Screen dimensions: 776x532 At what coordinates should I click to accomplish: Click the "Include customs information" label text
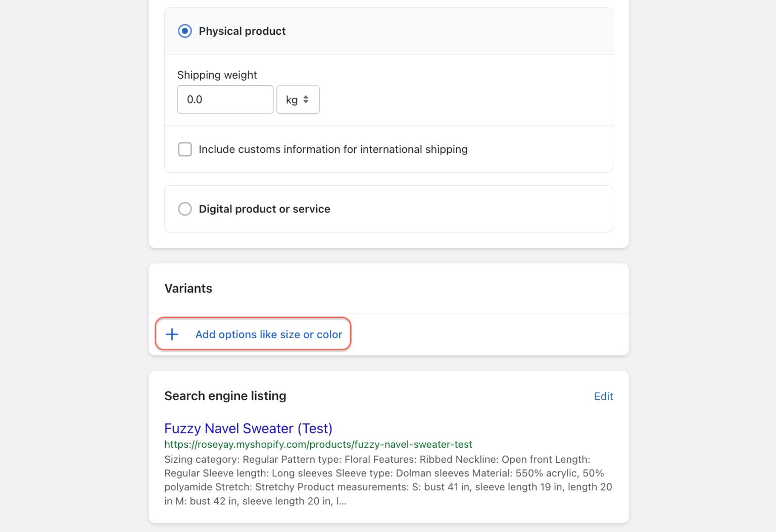pyautogui.click(x=333, y=149)
